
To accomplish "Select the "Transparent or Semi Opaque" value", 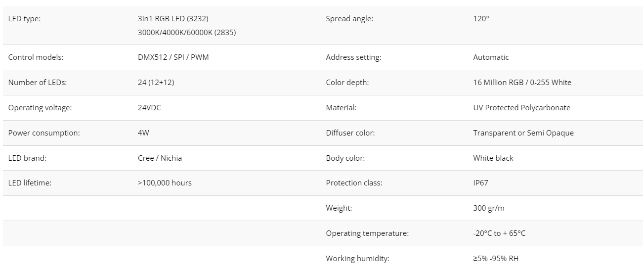I will click(x=523, y=133).
